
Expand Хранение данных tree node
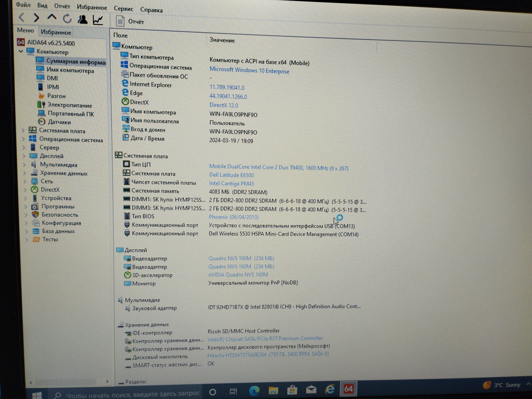click(25, 173)
